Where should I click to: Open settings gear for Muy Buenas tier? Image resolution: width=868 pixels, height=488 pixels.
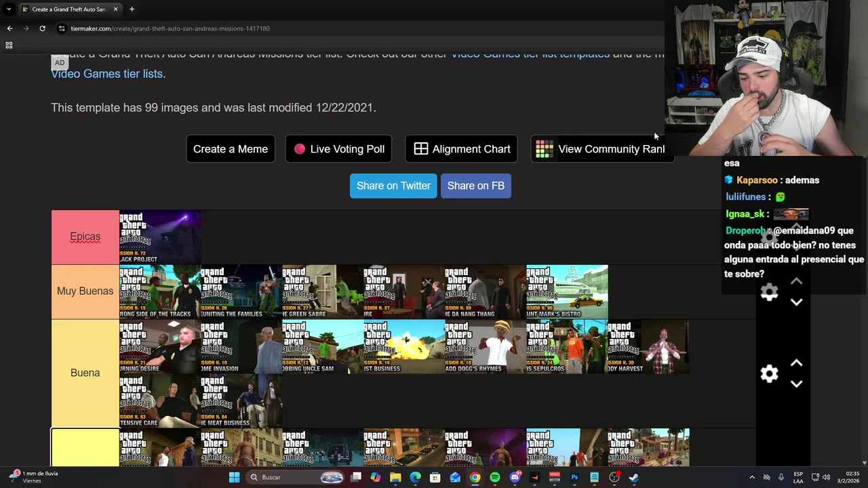769,292
